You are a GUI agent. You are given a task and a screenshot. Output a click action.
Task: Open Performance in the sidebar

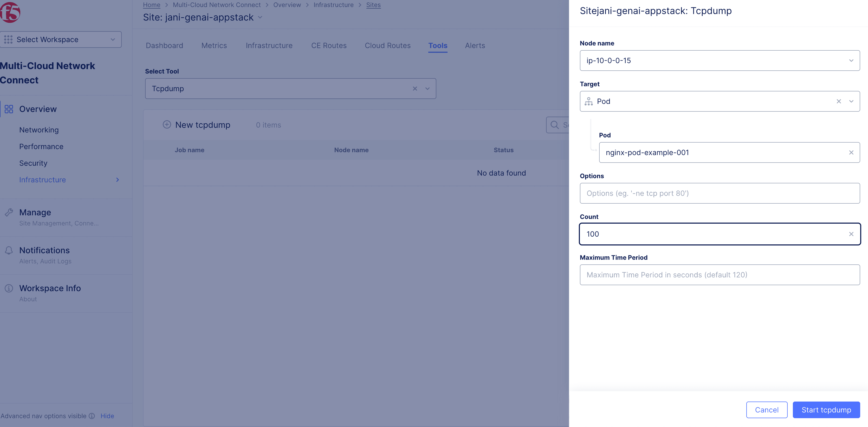pyautogui.click(x=41, y=146)
